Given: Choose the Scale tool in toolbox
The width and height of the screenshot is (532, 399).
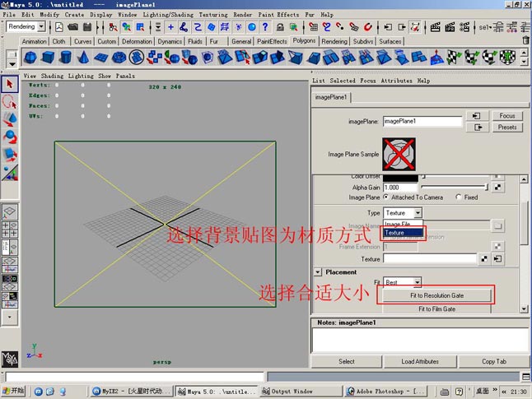Looking at the screenshot, I should pos(10,155).
